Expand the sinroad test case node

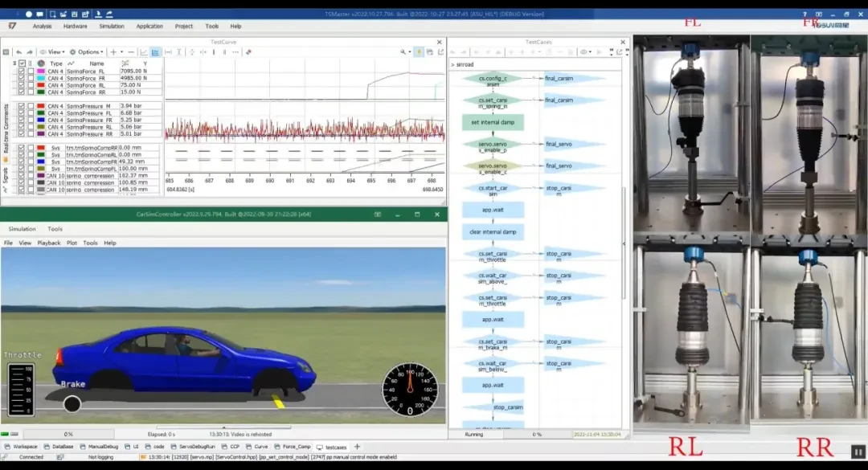(x=452, y=65)
